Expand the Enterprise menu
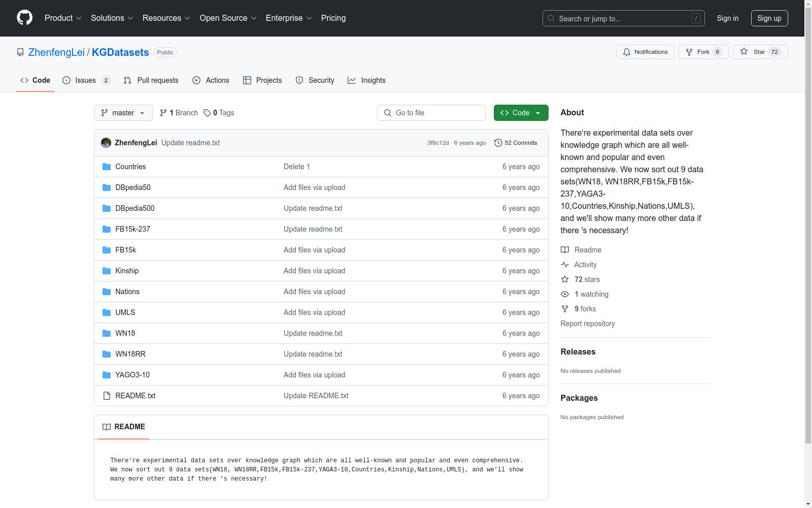 (289, 18)
